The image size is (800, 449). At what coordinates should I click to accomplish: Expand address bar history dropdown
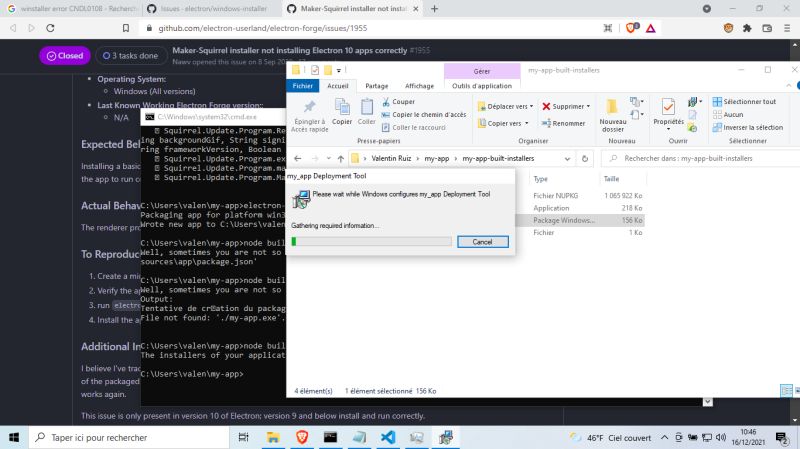567,159
